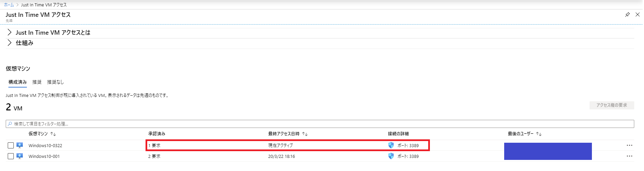Click the 仮想マシン section heading
The height and width of the screenshot is (171, 644).
[18, 69]
